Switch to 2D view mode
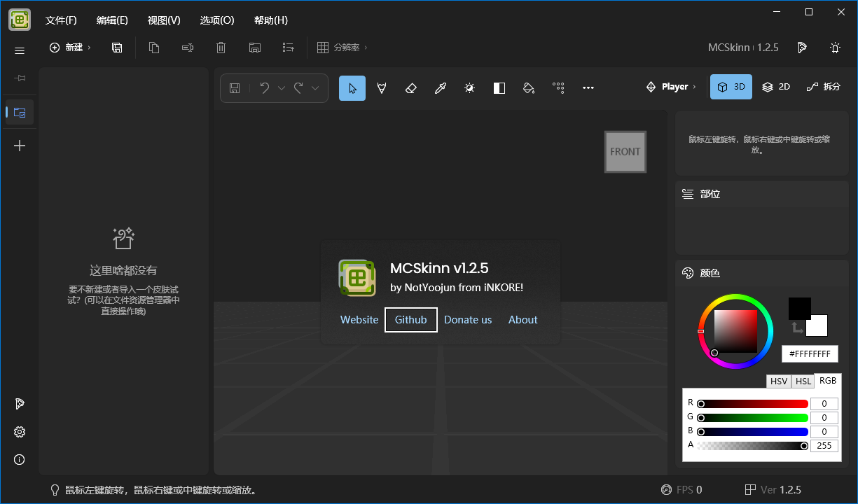The height and width of the screenshot is (504, 858). (776, 87)
